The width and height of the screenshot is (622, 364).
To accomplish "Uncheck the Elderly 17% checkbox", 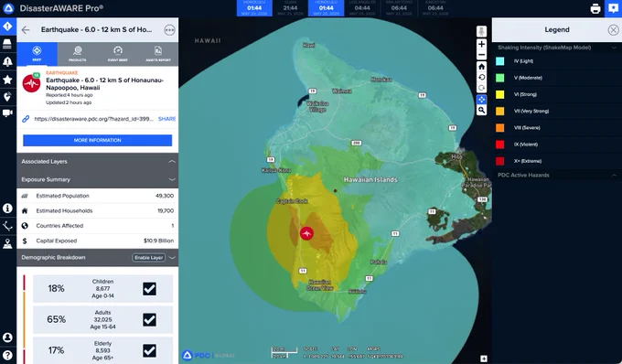I will (149, 350).
